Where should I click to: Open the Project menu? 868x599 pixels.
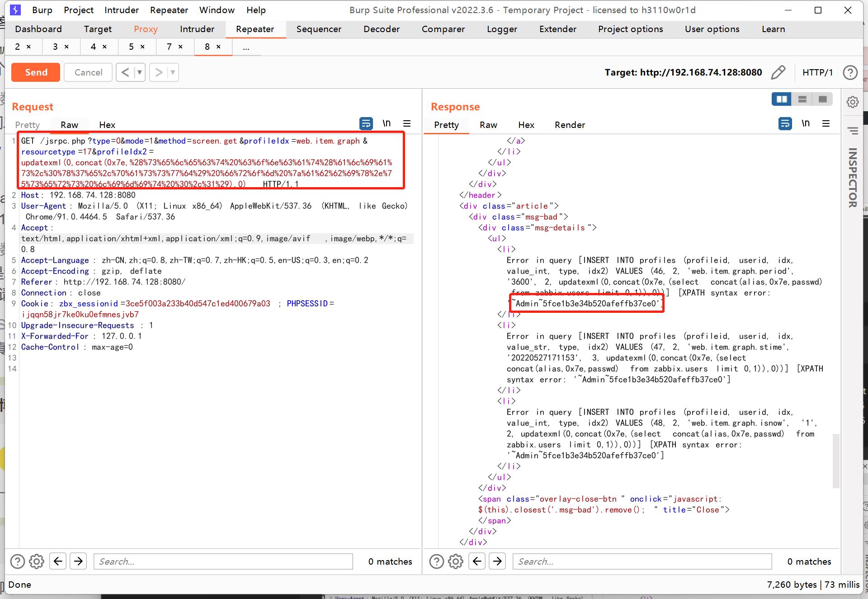(79, 10)
